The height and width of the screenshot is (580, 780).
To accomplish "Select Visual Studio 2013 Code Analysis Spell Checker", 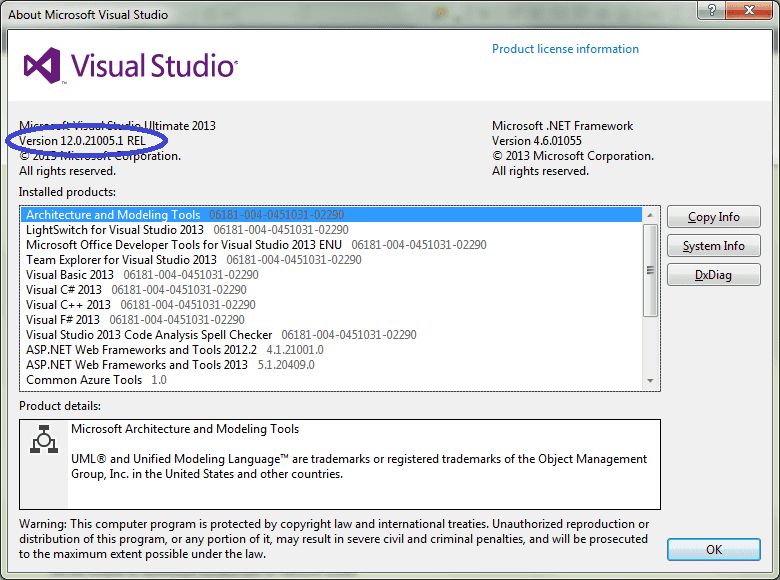I will point(149,335).
